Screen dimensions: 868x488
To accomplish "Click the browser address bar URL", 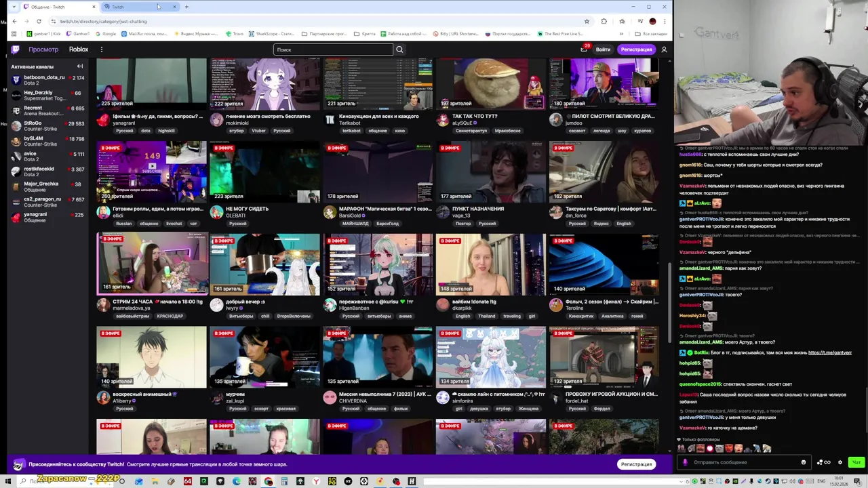I will (x=103, y=21).
